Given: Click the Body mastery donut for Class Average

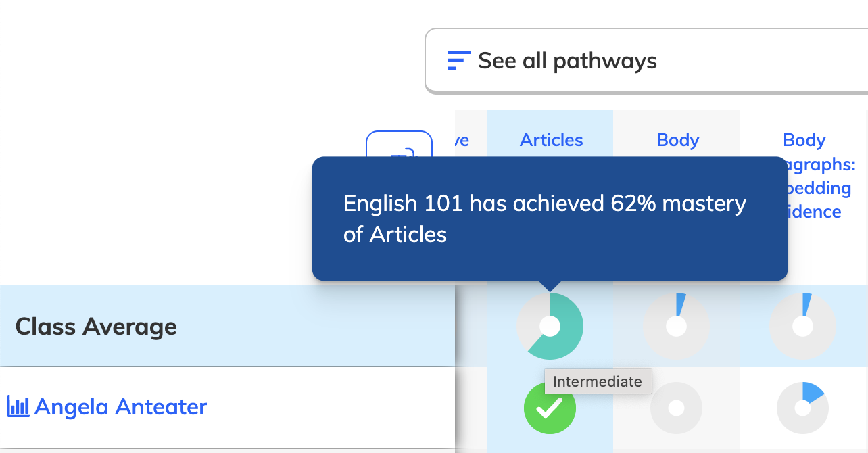Looking at the screenshot, I should click(x=677, y=326).
